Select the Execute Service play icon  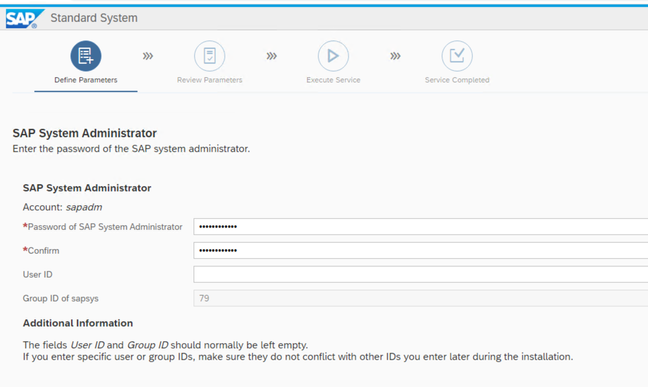click(333, 56)
